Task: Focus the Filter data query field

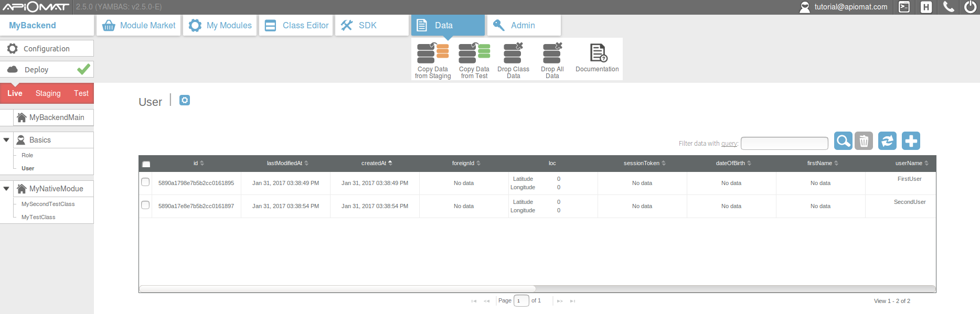Action: pyautogui.click(x=784, y=143)
